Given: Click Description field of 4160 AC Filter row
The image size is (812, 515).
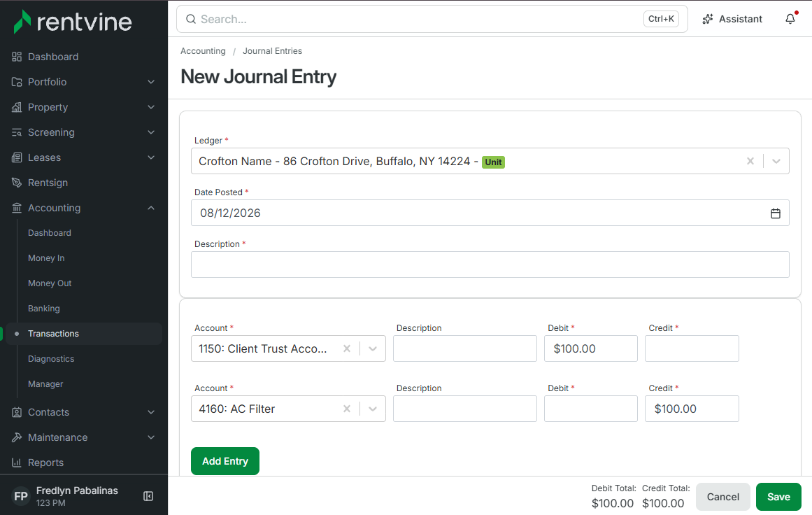Looking at the screenshot, I should coord(465,409).
